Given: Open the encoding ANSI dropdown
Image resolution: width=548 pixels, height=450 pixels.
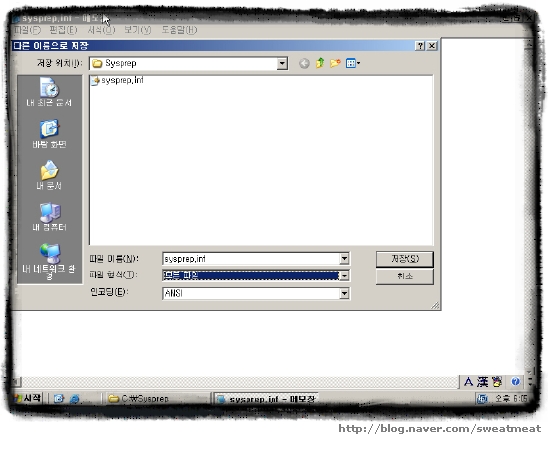Looking at the screenshot, I should coord(344,293).
